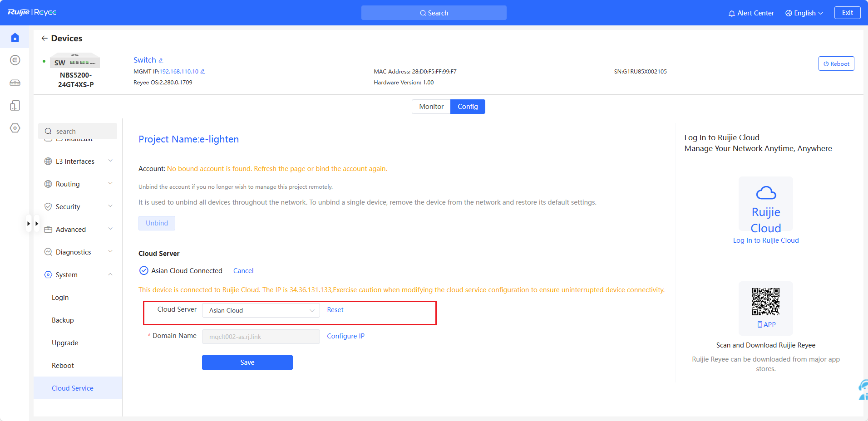Click the Routing globe icon
868x421 pixels.
tap(48, 184)
